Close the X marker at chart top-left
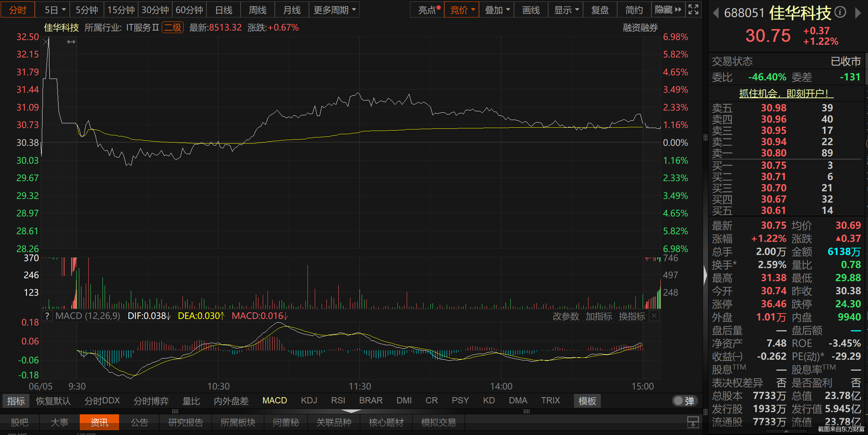The height and width of the screenshot is (435, 868). tap(46, 42)
